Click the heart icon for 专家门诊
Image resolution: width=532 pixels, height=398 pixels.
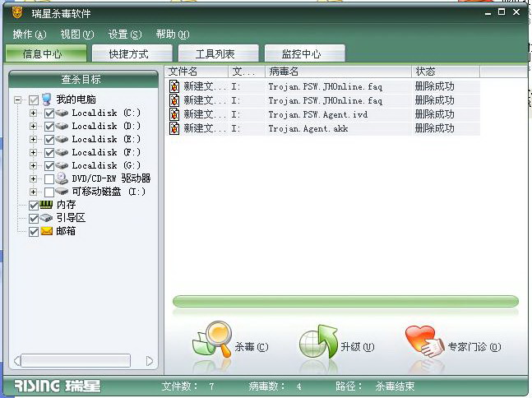pyautogui.click(x=424, y=341)
